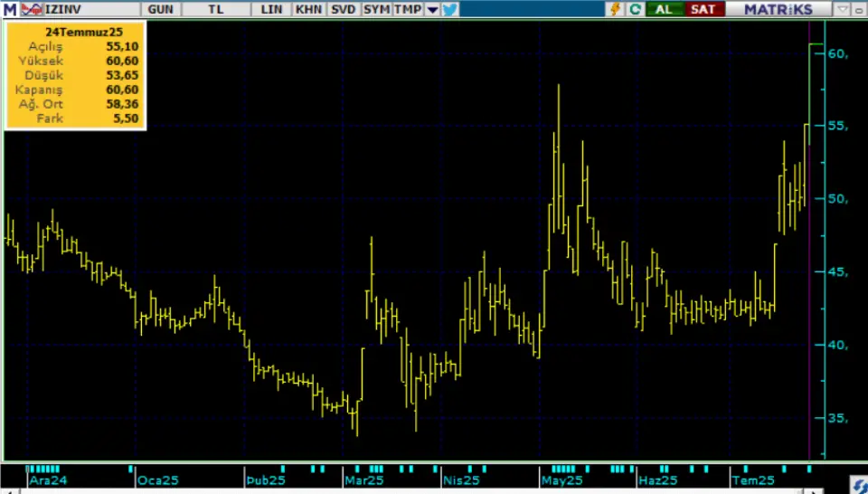The width and height of the screenshot is (868, 494).
Task: Click the 24Temmuz25 date header
Action: click(83, 32)
